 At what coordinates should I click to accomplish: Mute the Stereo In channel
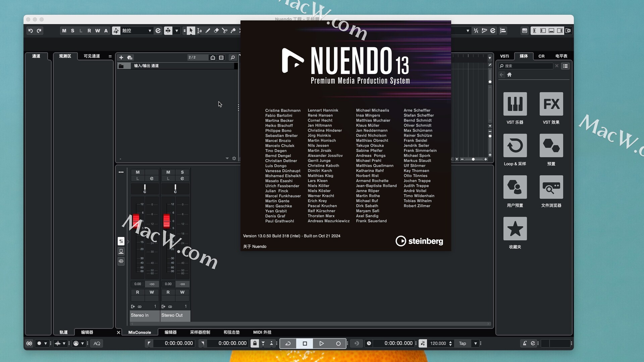pyautogui.click(x=138, y=172)
